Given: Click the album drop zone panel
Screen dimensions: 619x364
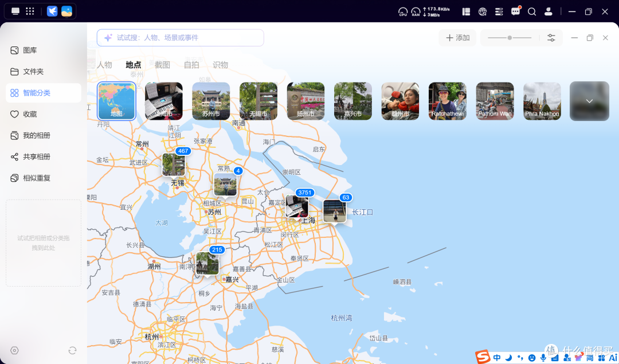Looking at the screenshot, I should pos(44,243).
